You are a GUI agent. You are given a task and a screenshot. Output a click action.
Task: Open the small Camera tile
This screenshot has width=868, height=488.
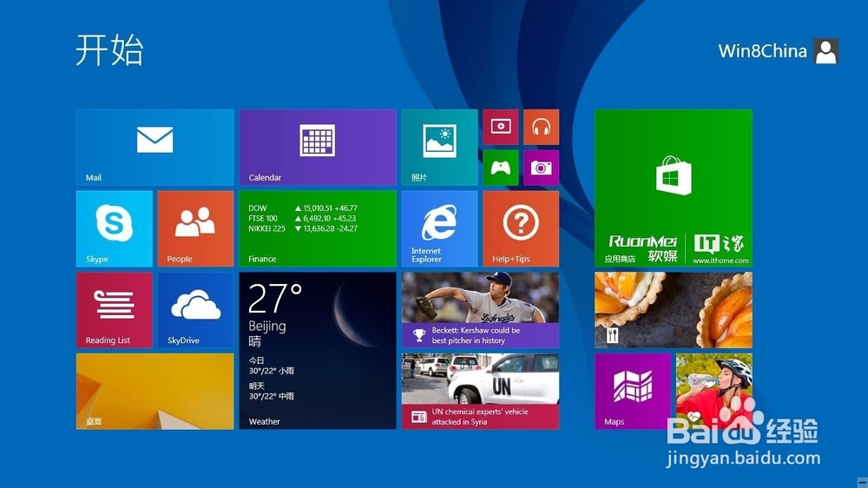[542, 168]
